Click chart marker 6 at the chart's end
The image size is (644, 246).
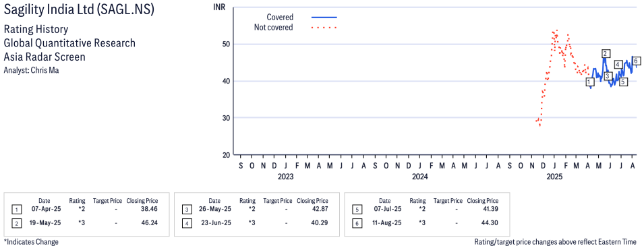(636, 61)
